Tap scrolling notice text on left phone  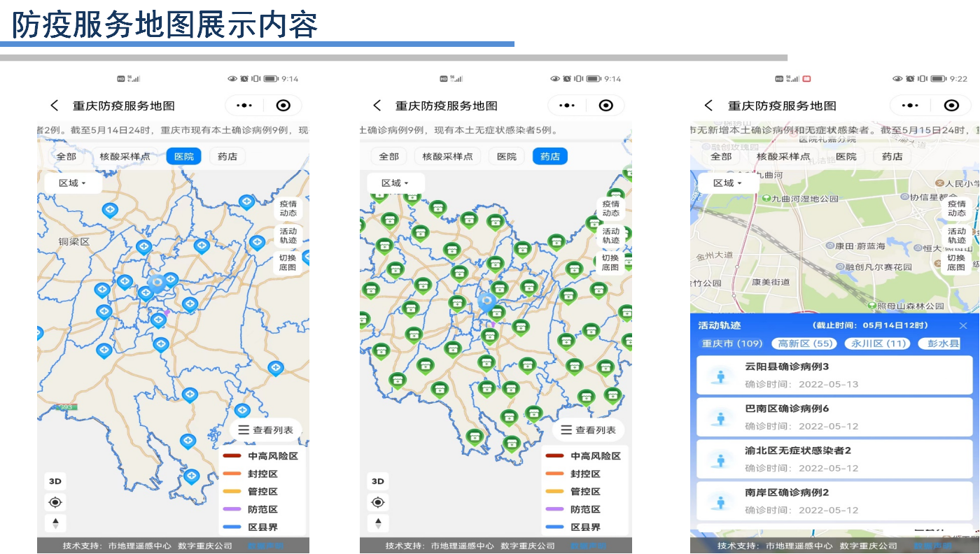coord(173,130)
